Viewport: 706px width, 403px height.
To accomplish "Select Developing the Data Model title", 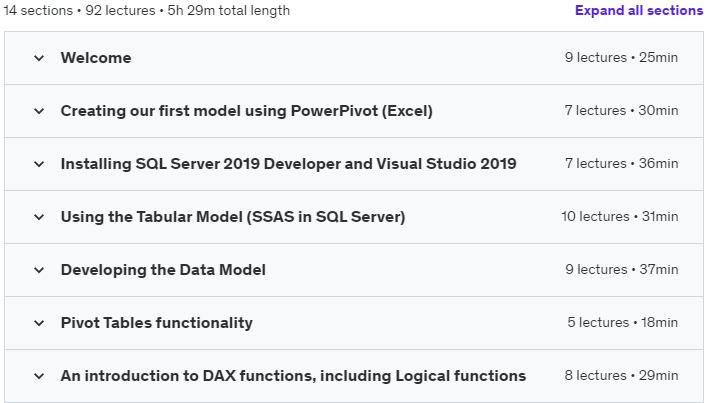I will 163,270.
